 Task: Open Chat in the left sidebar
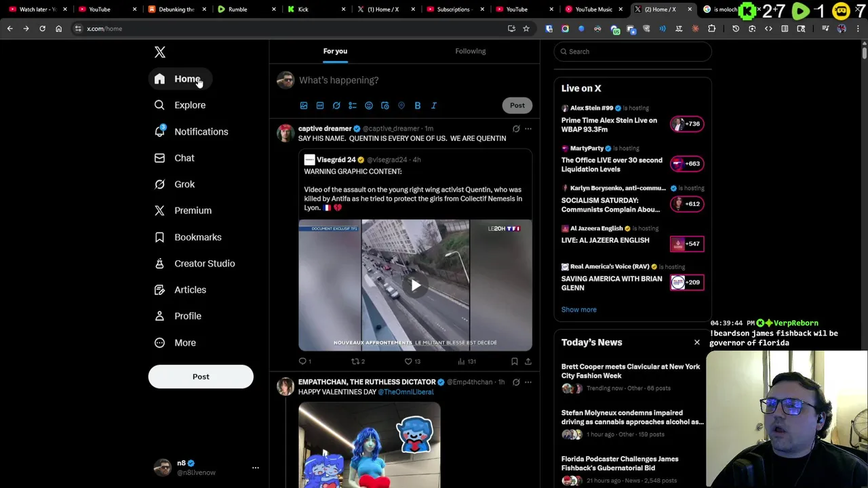175,158
